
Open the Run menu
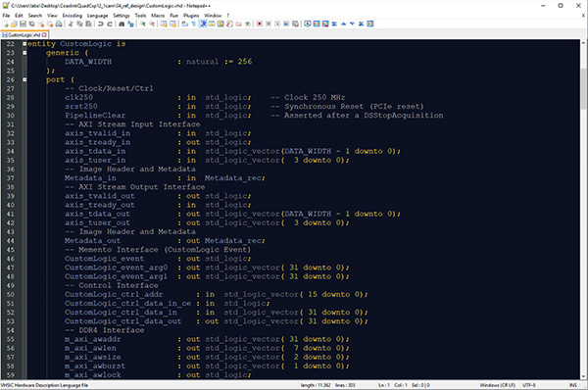[x=174, y=16]
